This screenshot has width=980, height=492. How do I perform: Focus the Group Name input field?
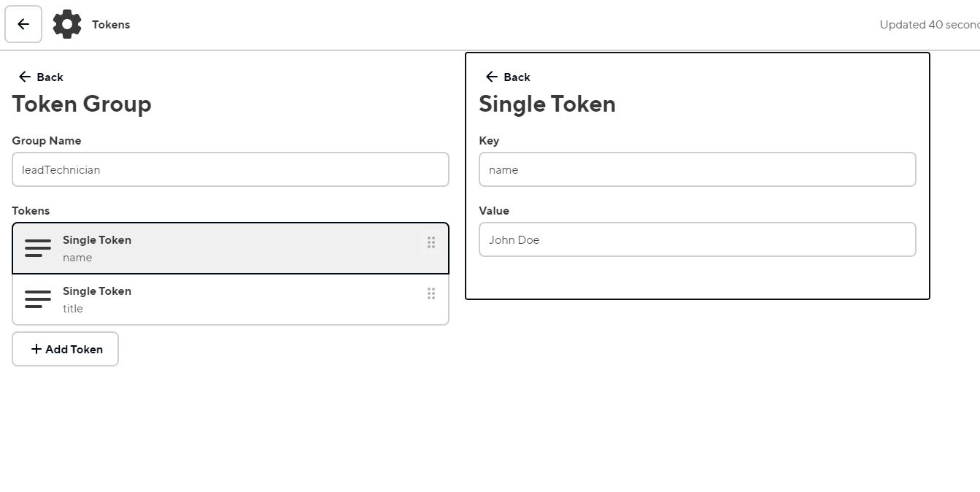tap(230, 169)
